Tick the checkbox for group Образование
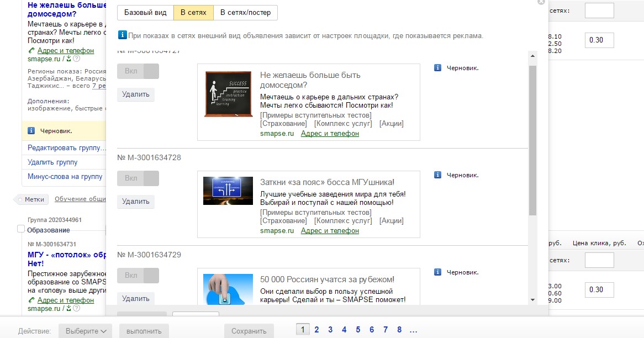The width and height of the screenshot is (644, 338). (x=21, y=229)
